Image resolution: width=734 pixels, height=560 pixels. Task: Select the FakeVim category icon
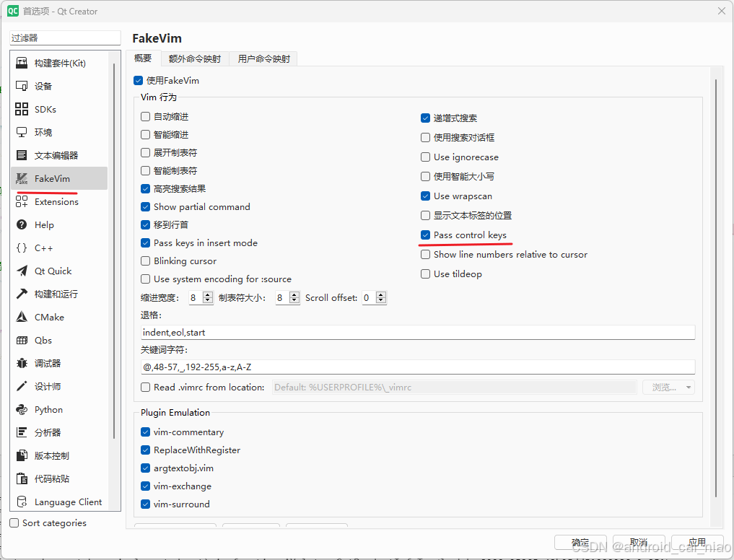pyautogui.click(x=22, y=178)
